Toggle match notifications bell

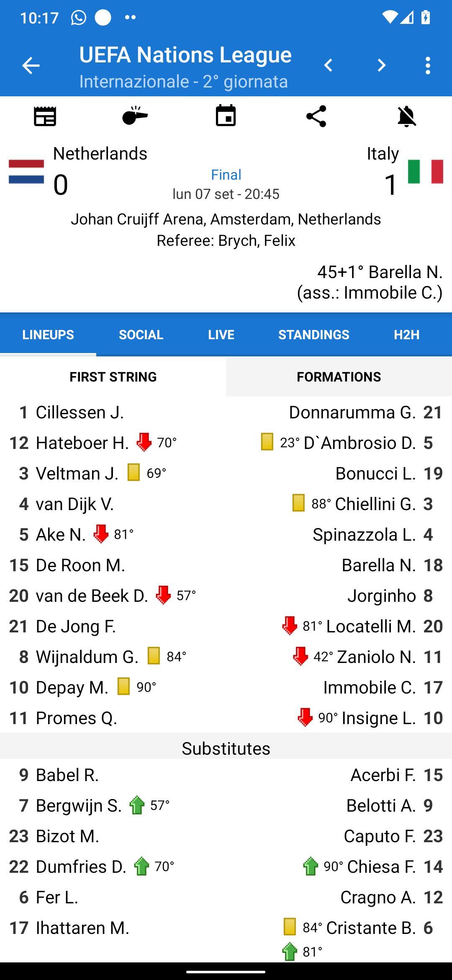point(407,116)
